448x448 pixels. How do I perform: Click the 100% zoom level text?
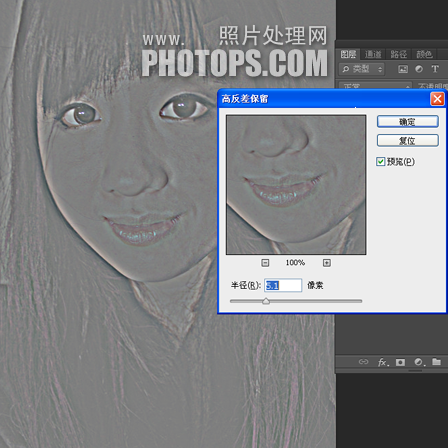[295, 263]
